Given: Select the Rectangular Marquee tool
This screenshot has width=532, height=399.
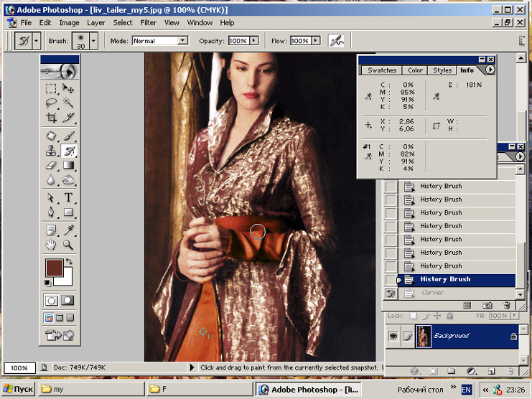Looking at the screenshot, I should 51,89.
